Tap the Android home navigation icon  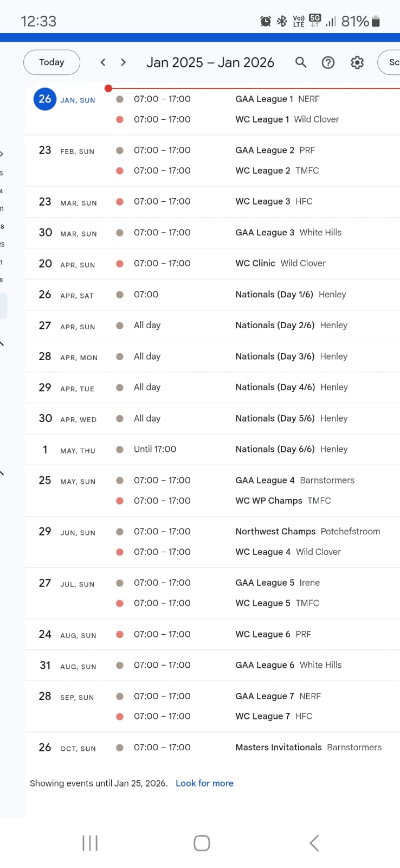click(202, 843)
